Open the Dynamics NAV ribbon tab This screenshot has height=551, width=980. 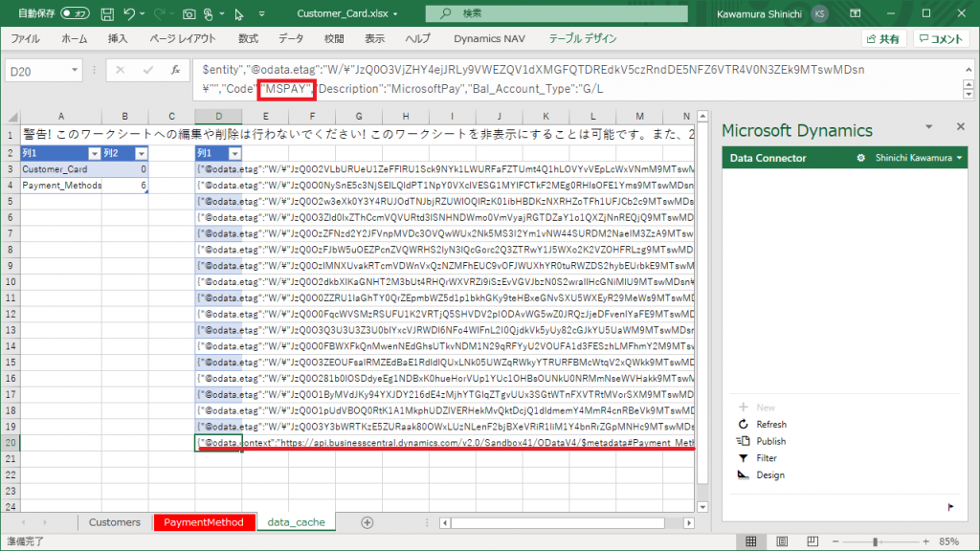tap(490, 39)
